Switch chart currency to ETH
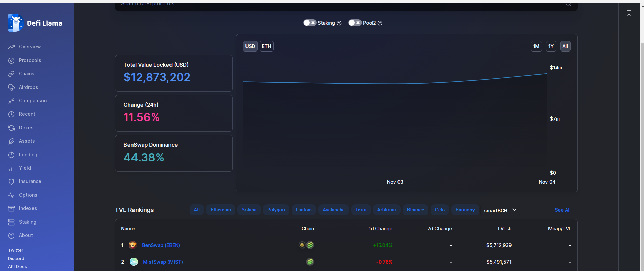This screenshot has width=644, height=271. click(267, 46)
